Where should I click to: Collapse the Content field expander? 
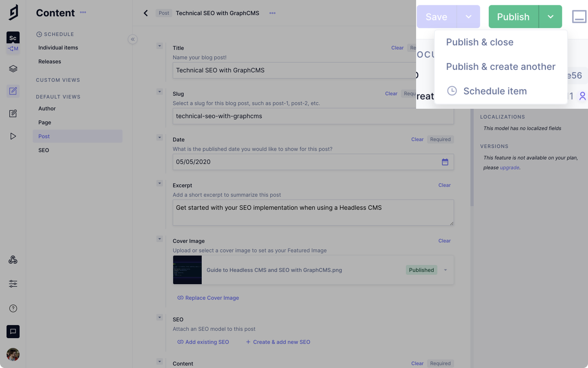pyautogui.click(x=160, y=361)
